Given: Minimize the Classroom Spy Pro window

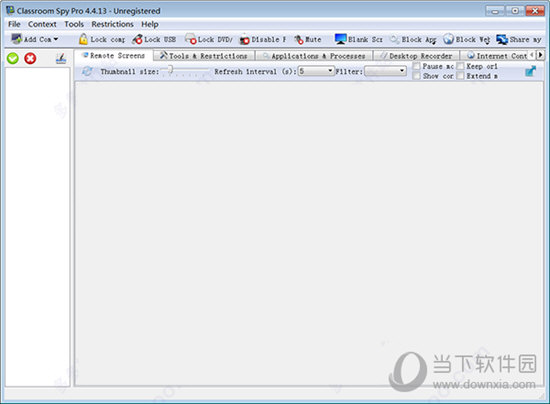Looking at the screenshot, I should (495, 11).
